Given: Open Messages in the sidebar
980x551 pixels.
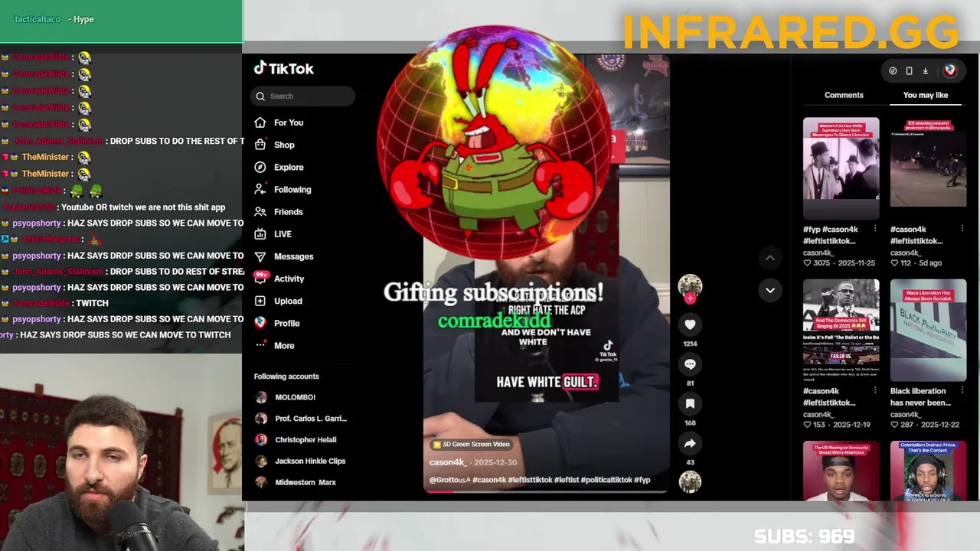Looking at the screenshot, I should coord(293,256).
